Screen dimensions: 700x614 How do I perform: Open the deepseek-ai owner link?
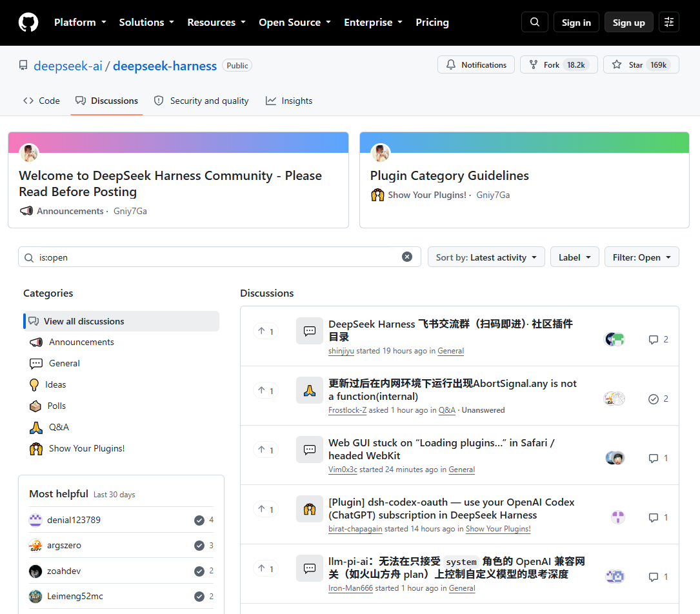click(68, 66)
